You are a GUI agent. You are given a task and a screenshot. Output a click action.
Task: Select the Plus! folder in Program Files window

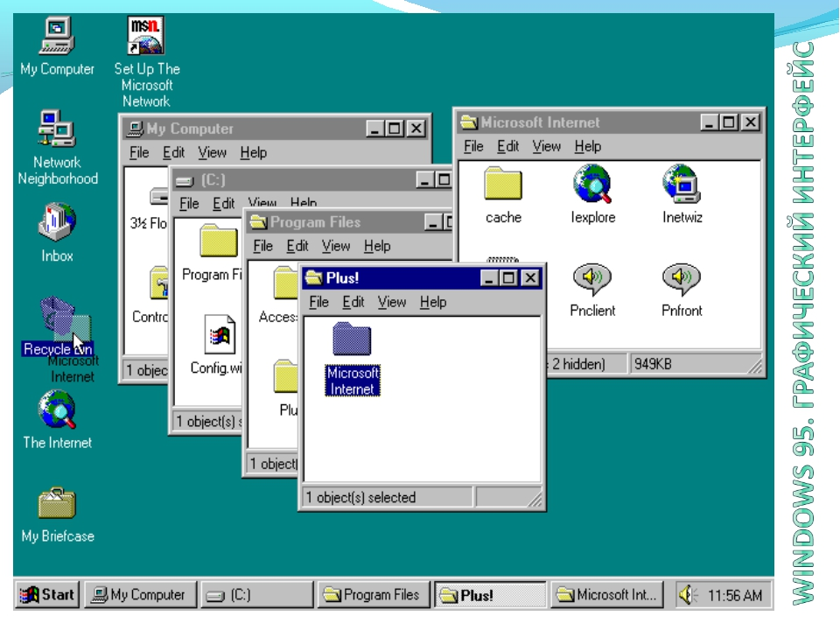coord(287,388)
